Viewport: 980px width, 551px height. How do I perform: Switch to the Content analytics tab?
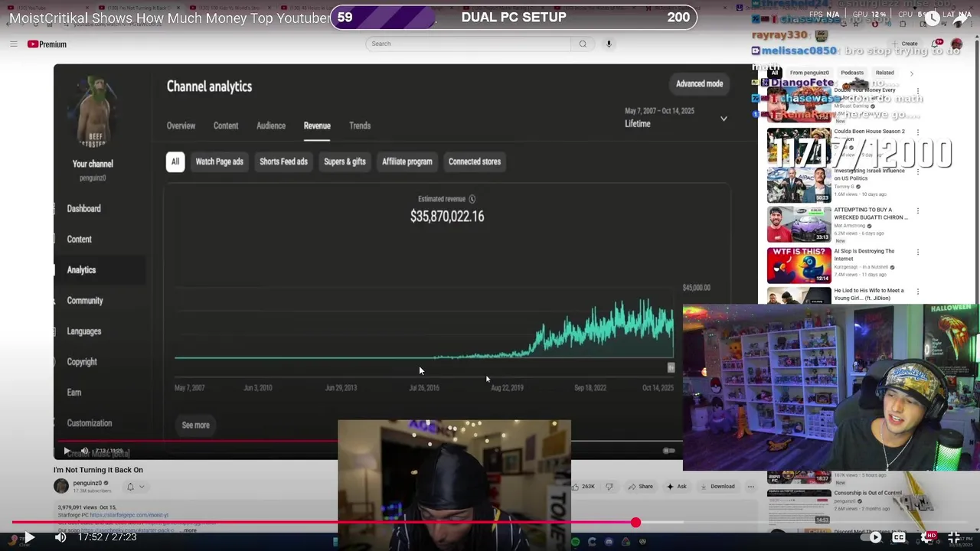pyautogui.click(x=226, y=126)
